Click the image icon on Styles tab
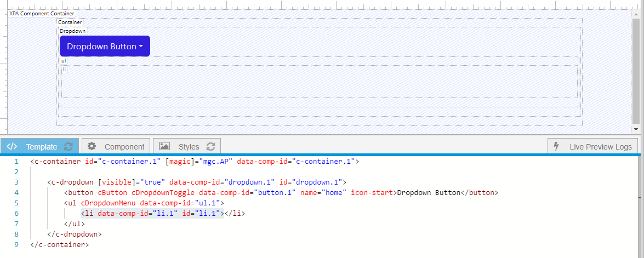 point(164,146)
